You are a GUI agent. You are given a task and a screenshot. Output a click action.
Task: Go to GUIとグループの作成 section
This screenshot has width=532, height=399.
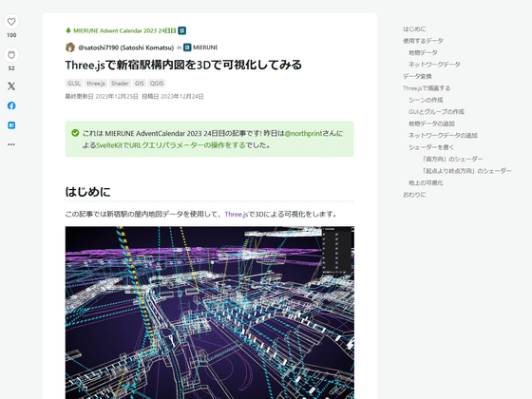click(436, 112)
